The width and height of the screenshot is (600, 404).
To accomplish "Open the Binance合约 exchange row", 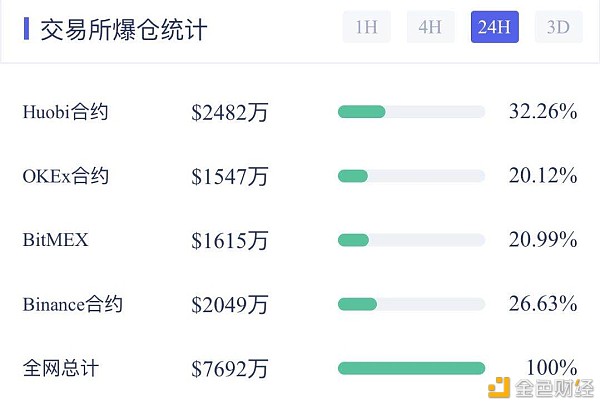I will coord(300,305).
